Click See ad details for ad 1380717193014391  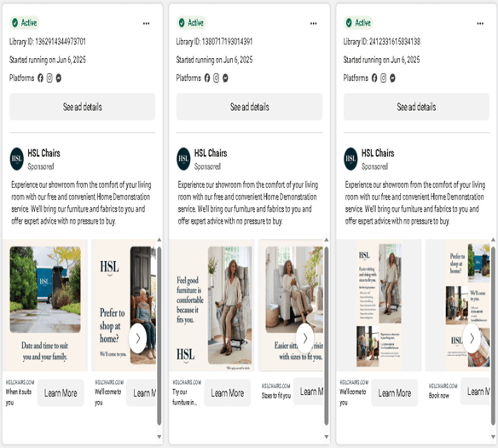coord(249,107)
